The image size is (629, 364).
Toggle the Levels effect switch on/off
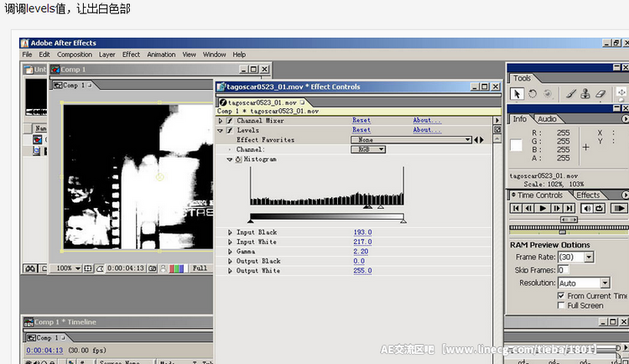pos(228,131)
